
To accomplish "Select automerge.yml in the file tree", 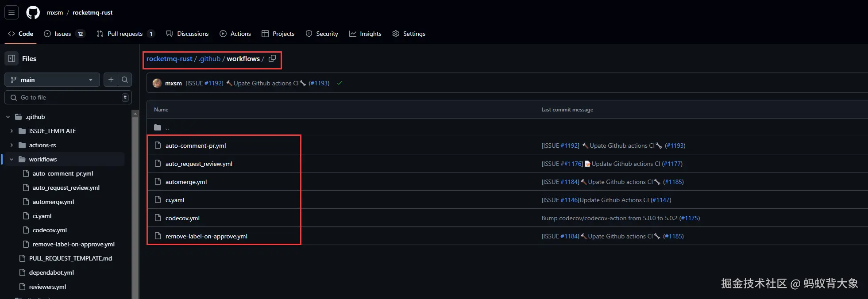I will click(x=53, y=202).
